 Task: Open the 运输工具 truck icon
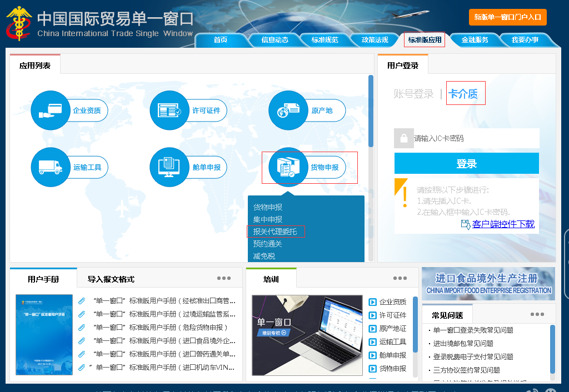click(51, 167)
